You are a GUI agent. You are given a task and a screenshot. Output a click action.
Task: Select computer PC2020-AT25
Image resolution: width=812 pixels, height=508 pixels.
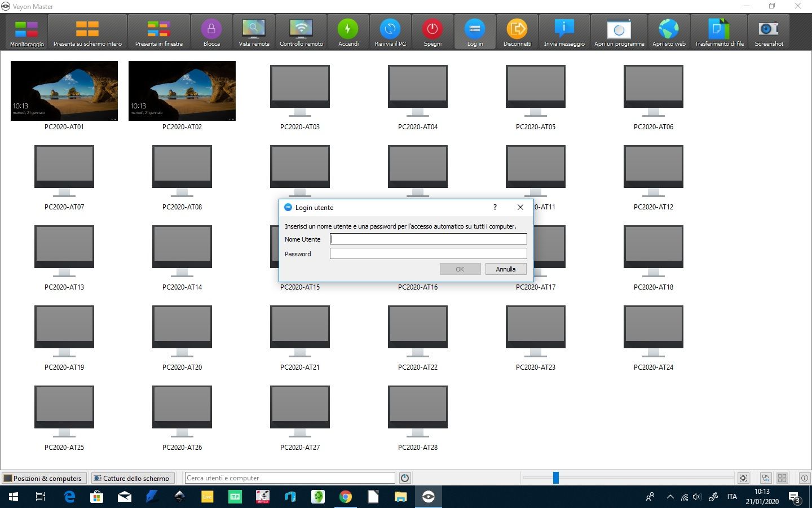[x=64, y=417]
